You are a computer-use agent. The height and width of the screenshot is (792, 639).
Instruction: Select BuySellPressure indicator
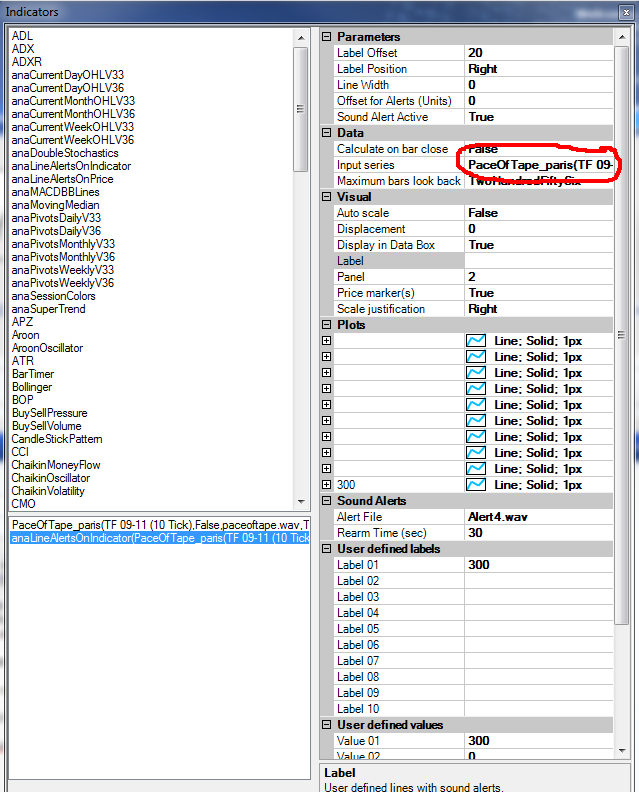pos(50,413)
